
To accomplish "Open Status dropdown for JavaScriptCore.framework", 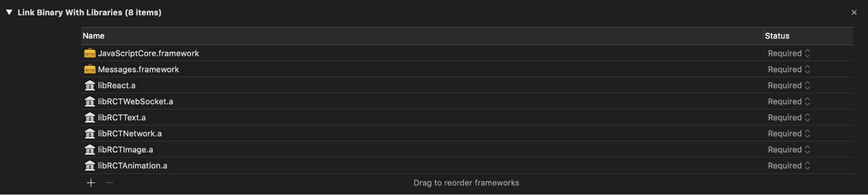I will pyautogui.click(x=789, y=53).
